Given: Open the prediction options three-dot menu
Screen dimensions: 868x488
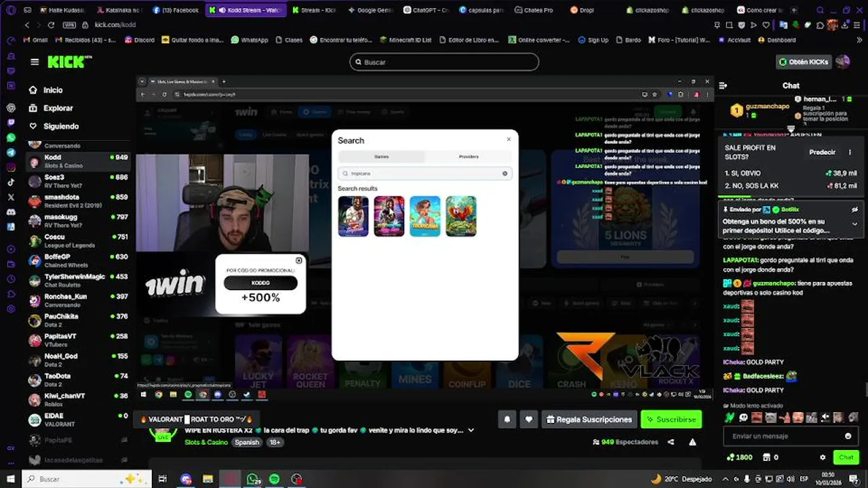Looking at the screenshot, I should (850, 152).
